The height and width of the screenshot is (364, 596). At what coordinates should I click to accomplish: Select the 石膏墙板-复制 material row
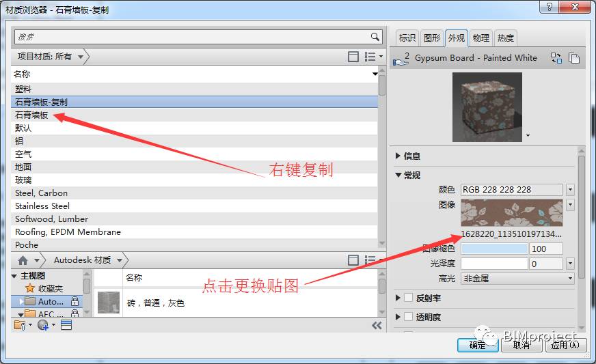pos(195,102)
